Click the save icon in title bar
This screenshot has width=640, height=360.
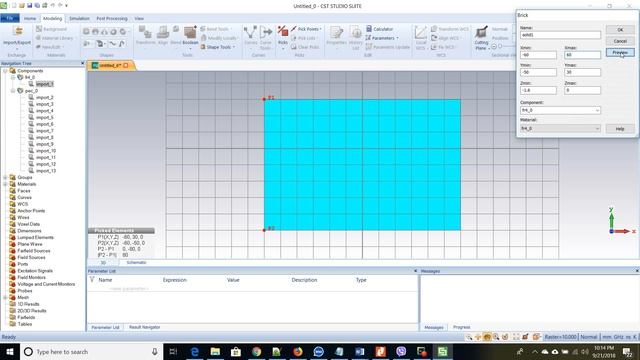point(29,6)
